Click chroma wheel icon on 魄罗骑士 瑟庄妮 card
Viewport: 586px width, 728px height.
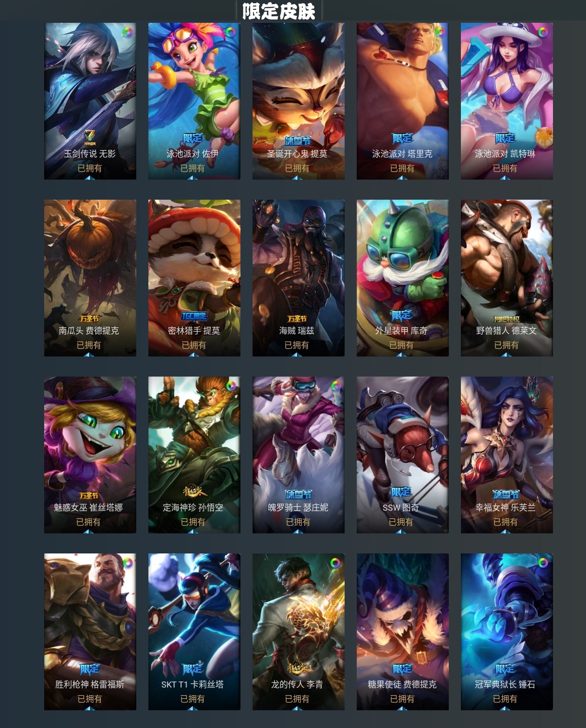[x=335, y=386]
